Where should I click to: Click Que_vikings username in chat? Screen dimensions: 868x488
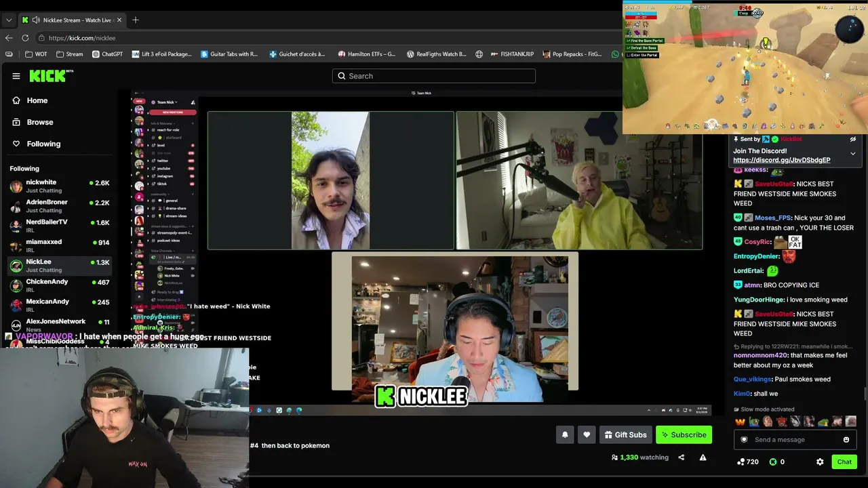753,380
